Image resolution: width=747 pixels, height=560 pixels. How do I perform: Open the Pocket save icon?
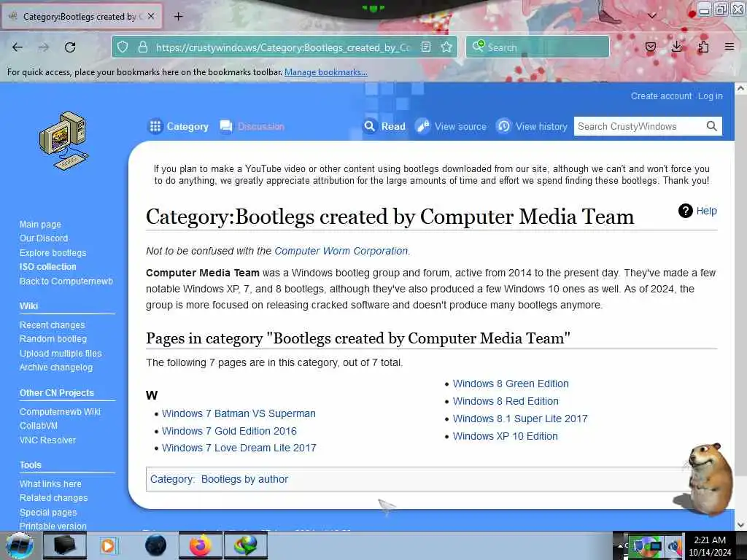click(x=651, y=47)
